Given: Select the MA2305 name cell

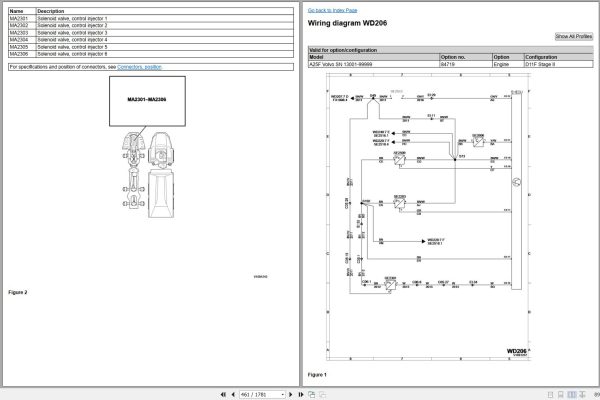Looking at the screenshot, I should click(x=22, y=47).
